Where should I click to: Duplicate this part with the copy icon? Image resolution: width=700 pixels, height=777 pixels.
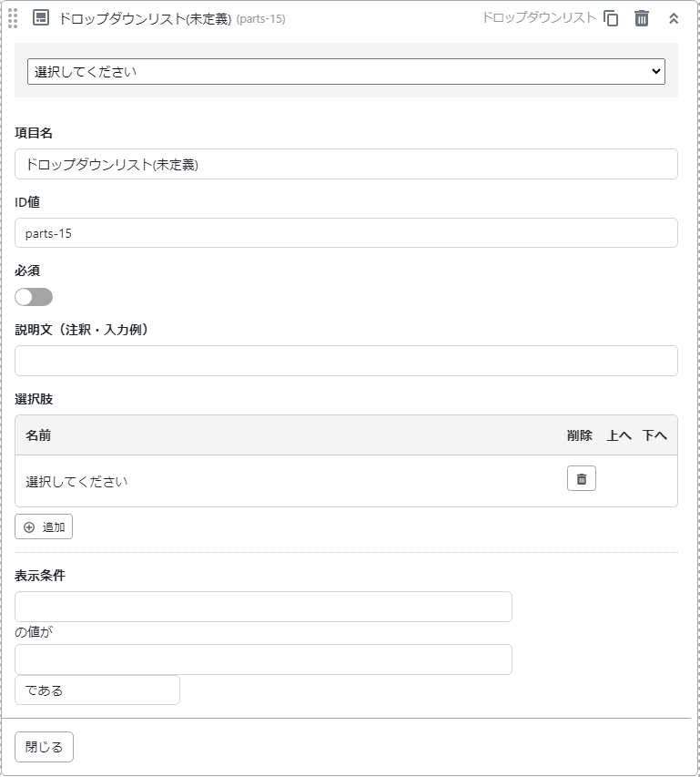tap(611, 18)
